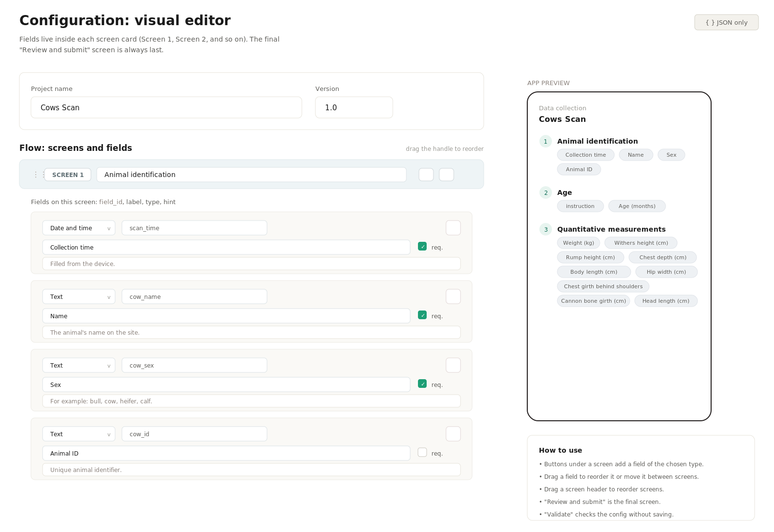
Task: Click step number 3 circle in app preview
Action: pyautogui.click(x=546, y=229)
